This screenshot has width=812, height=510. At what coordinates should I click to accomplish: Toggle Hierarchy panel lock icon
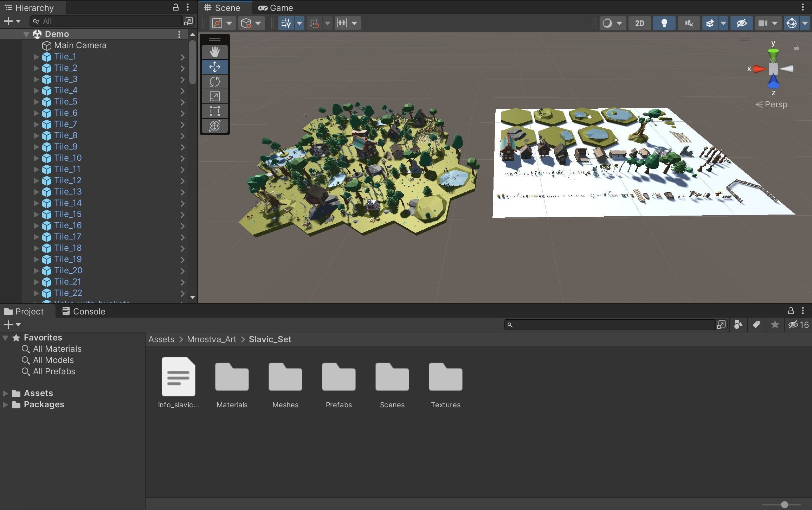175,7
